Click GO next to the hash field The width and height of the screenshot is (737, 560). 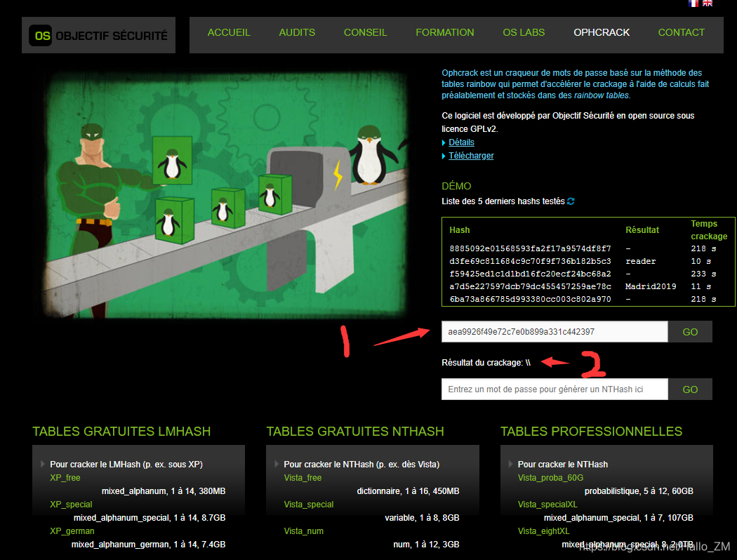coord(690,332)
